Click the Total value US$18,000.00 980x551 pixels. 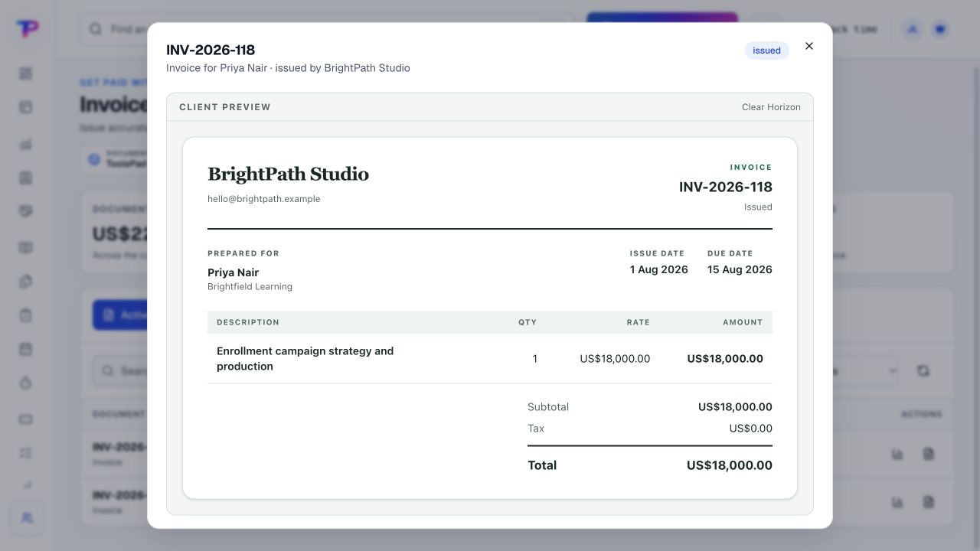(x=730, y=465)
